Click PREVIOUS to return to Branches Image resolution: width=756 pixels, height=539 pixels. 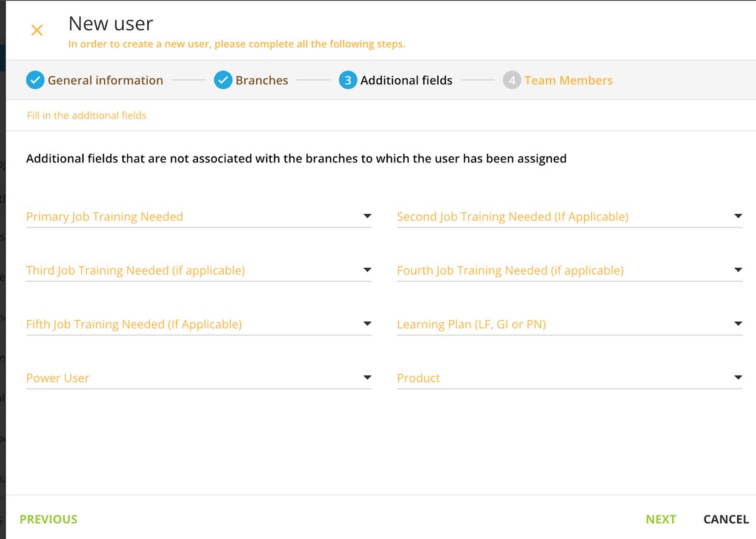point(48,519)
